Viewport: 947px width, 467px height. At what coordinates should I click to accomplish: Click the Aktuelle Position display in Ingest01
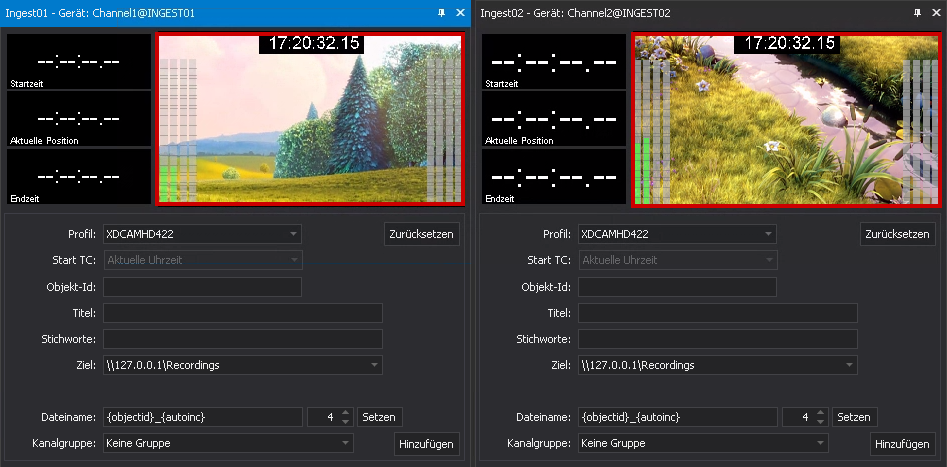(79, 118)
